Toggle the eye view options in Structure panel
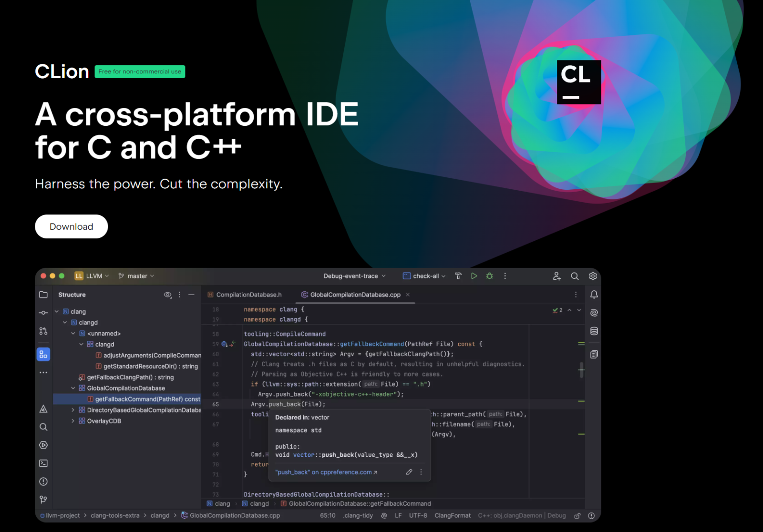The image size is (763, 532). pyautogui.click(x=167, y=295)
